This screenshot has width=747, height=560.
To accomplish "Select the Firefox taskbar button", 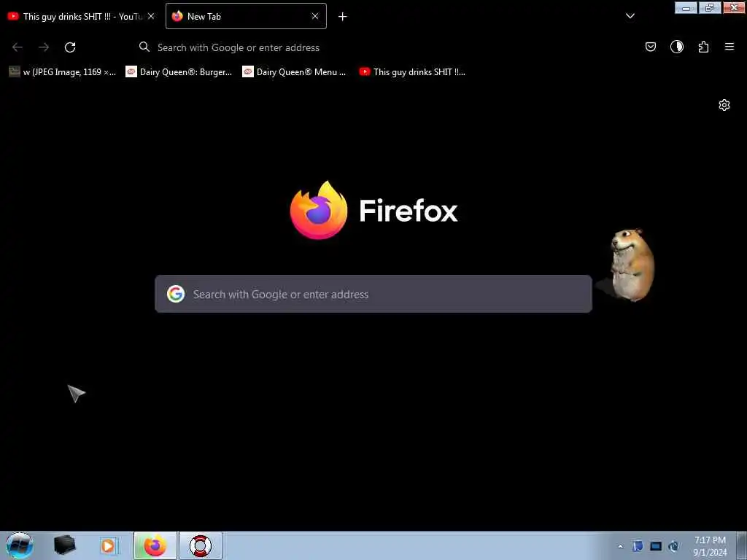I will pyautogui.click(x=155, y=545).
